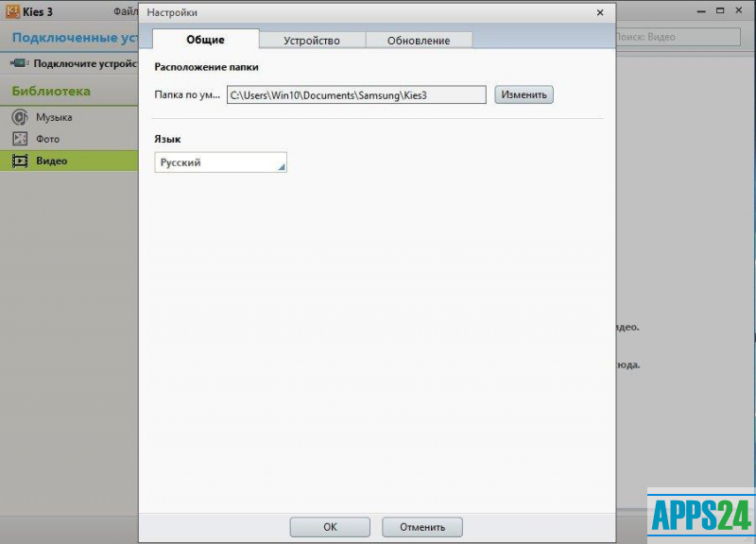Screen dimensions: 756x544
Task: Click the Kies 3 application logo icon
Action: (x=12, y=11)
